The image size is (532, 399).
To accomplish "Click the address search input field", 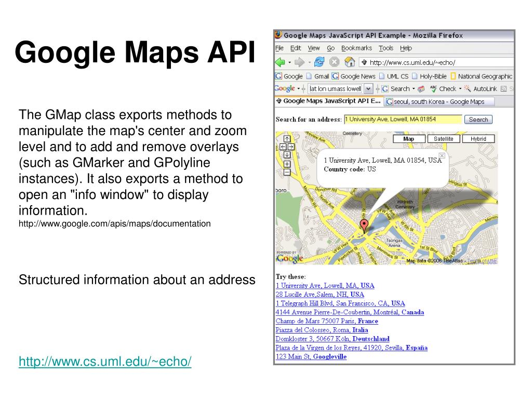I will tap(403, 119).
